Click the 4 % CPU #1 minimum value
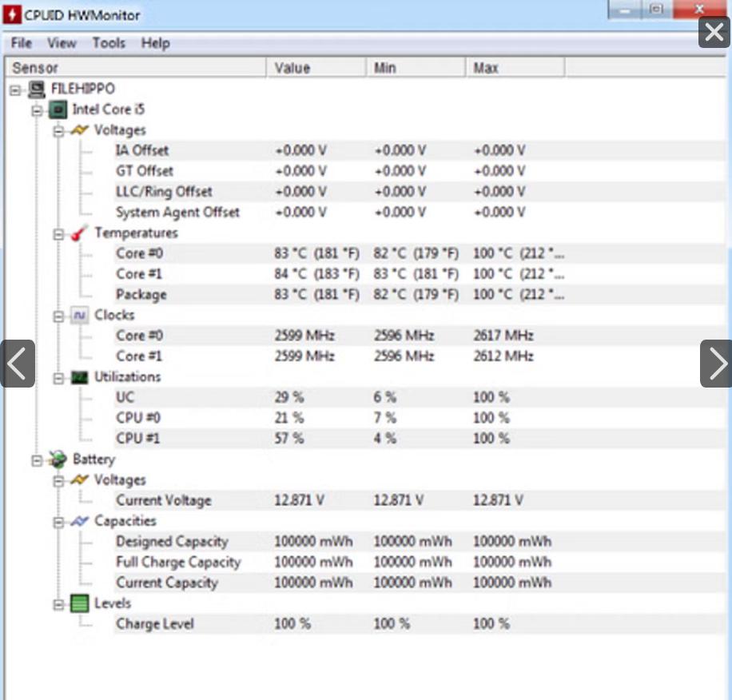732x700 pixels. [384, 439]
